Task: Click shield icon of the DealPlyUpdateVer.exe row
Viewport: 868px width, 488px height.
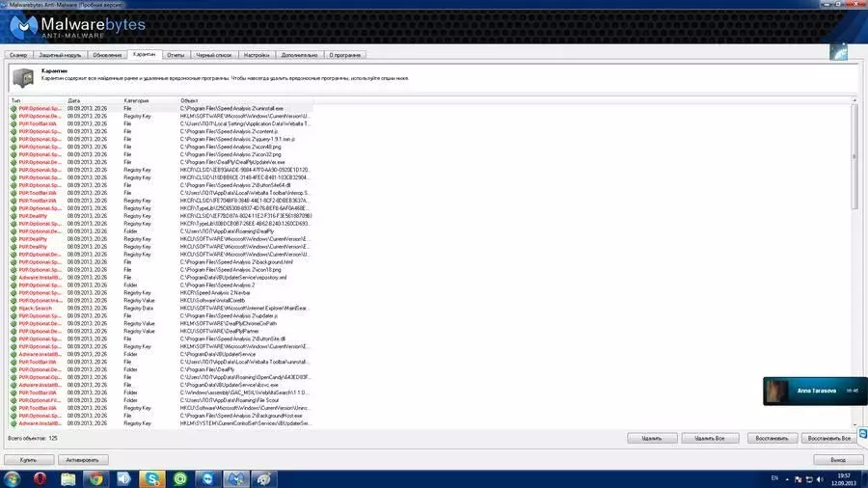Action: pos(14,163)
